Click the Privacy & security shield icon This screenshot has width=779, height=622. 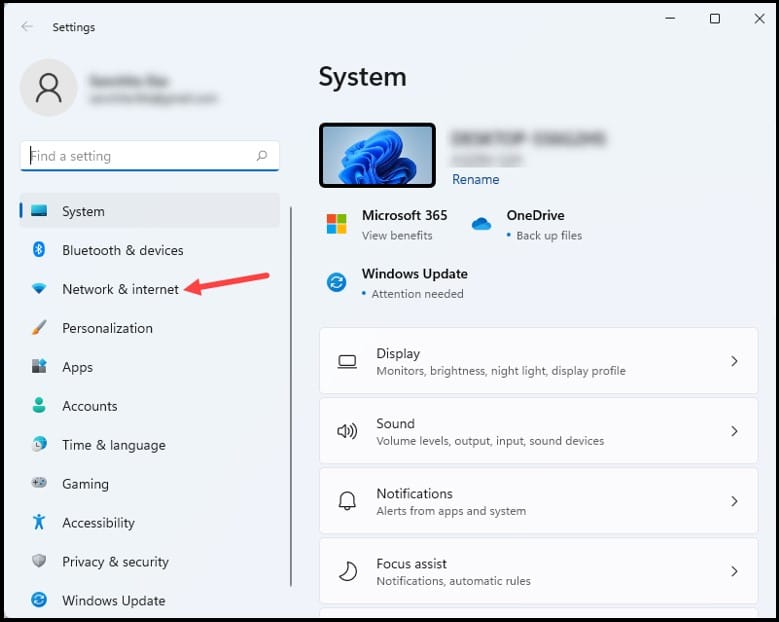39,561
